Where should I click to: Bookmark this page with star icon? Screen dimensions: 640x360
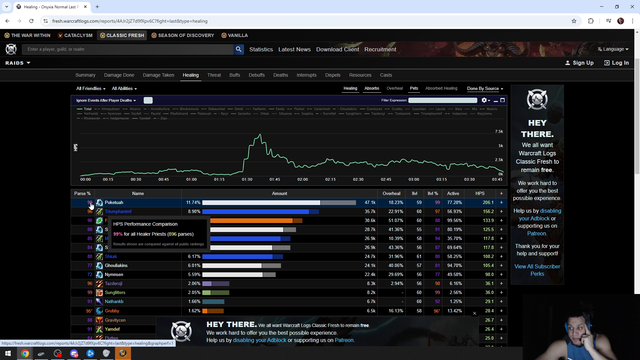pyautogui.click(x=574, y=21)
